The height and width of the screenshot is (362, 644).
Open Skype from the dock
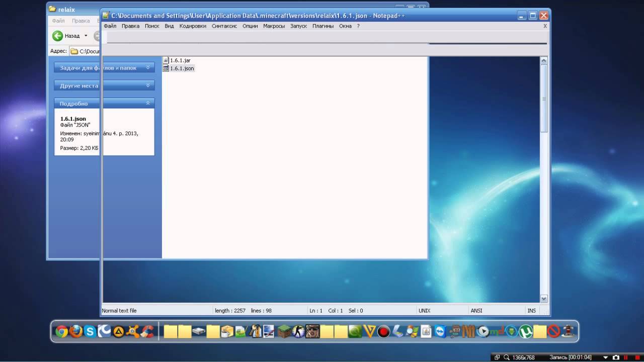pyautogui.click(x=91, y=331)
